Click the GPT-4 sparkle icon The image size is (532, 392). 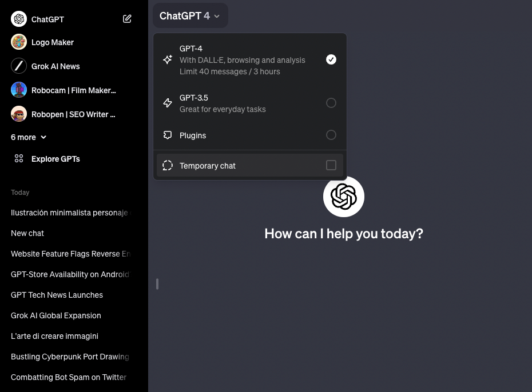168,59
